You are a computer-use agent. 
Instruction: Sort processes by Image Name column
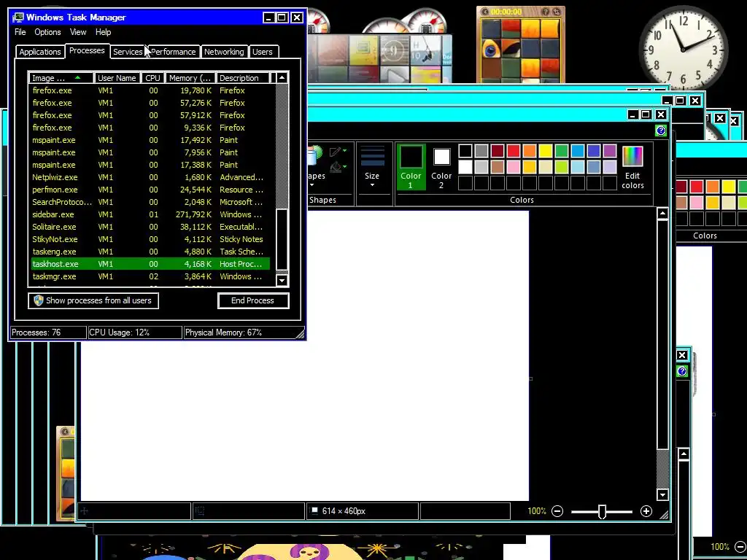click(61, 77)
